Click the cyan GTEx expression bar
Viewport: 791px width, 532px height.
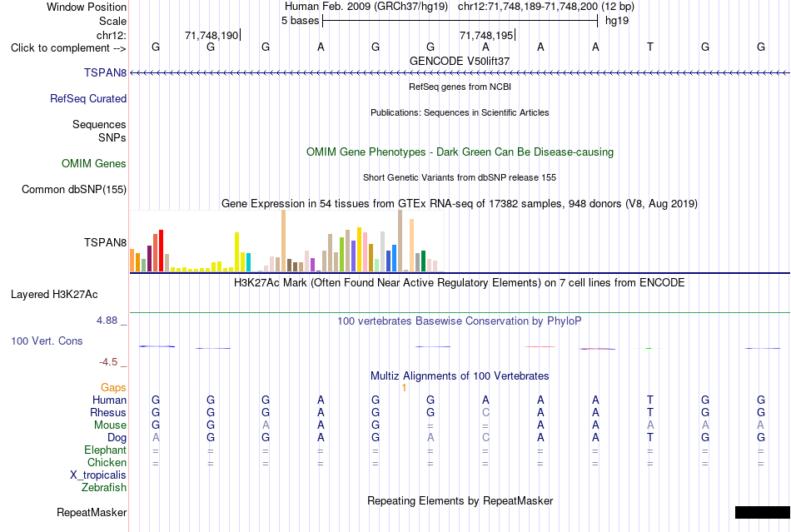tap(248, 262)
